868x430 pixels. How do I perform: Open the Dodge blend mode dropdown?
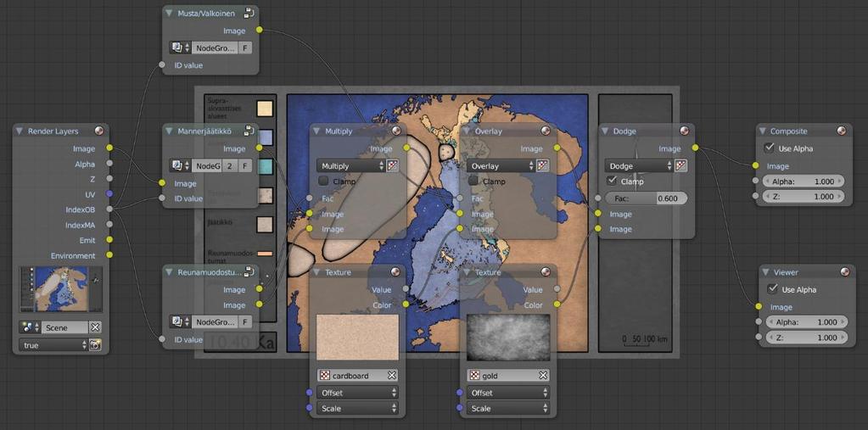(x=640, y=165)
